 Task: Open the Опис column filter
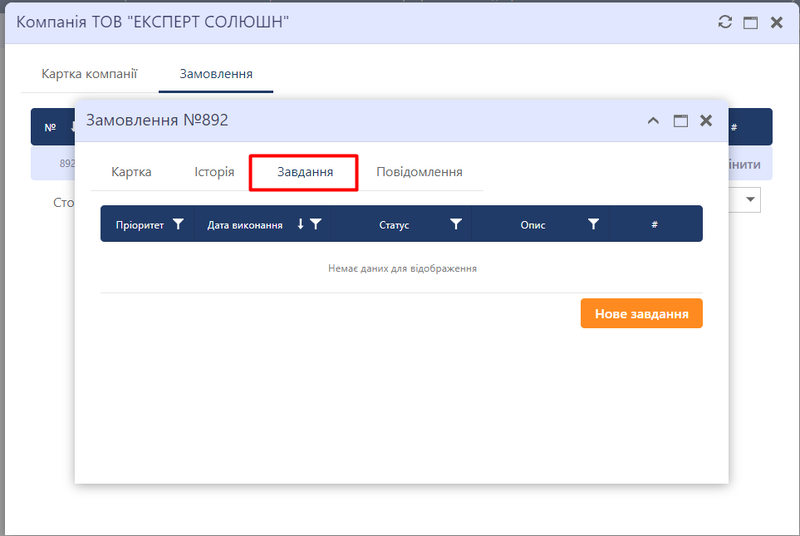tap(593, 225)
